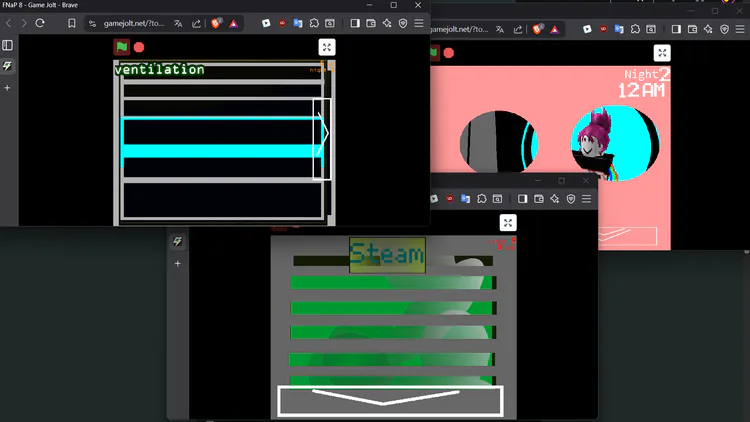This screenshot has height=422, width=750.
Task: Share page in Night 2 window
Action: click(x=518, y=30)
